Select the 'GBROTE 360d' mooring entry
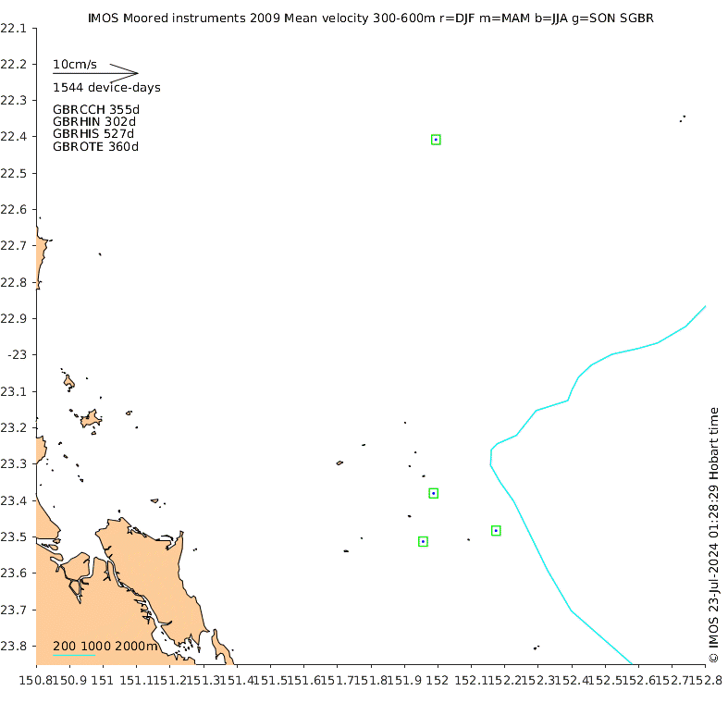The height and width of the screenshot is (703, 728). click(95, 147)
